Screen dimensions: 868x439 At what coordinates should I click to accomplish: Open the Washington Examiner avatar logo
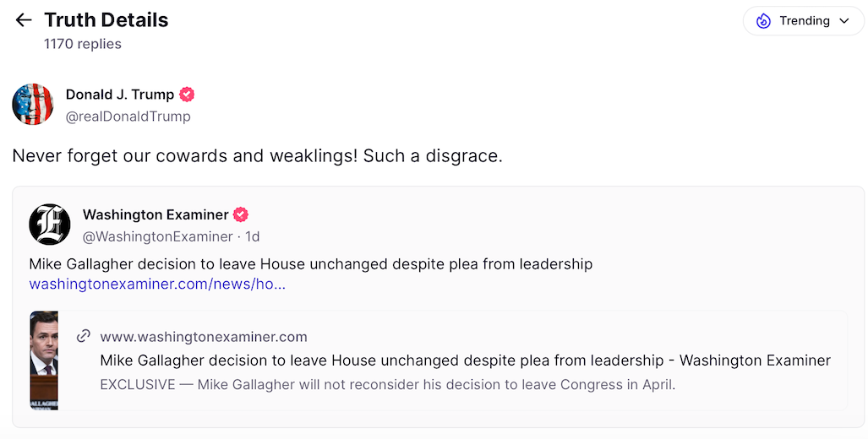(x=50, y=225)
